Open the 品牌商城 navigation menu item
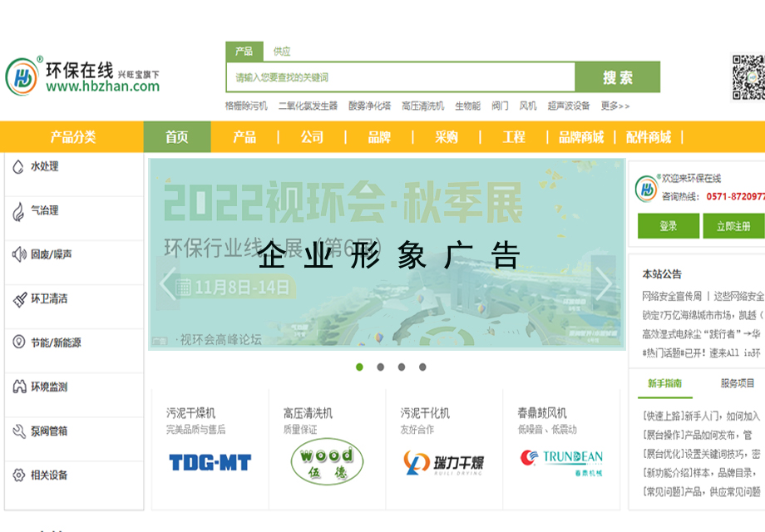This screenshot has height=532, width=765. pyautogui.click(x=580, y=137)
